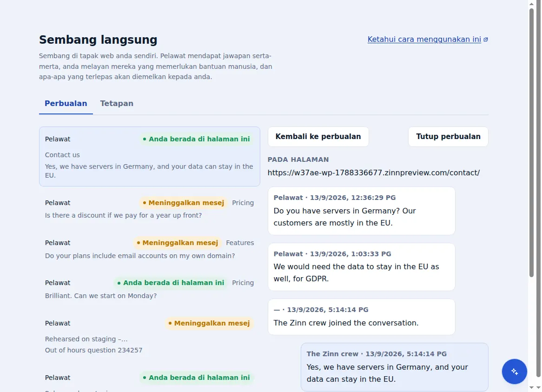This screenshot has width=542, height=392.
Task: Click 'The Zinn crew joined the conversation.' notice
Action: (361, 317)
